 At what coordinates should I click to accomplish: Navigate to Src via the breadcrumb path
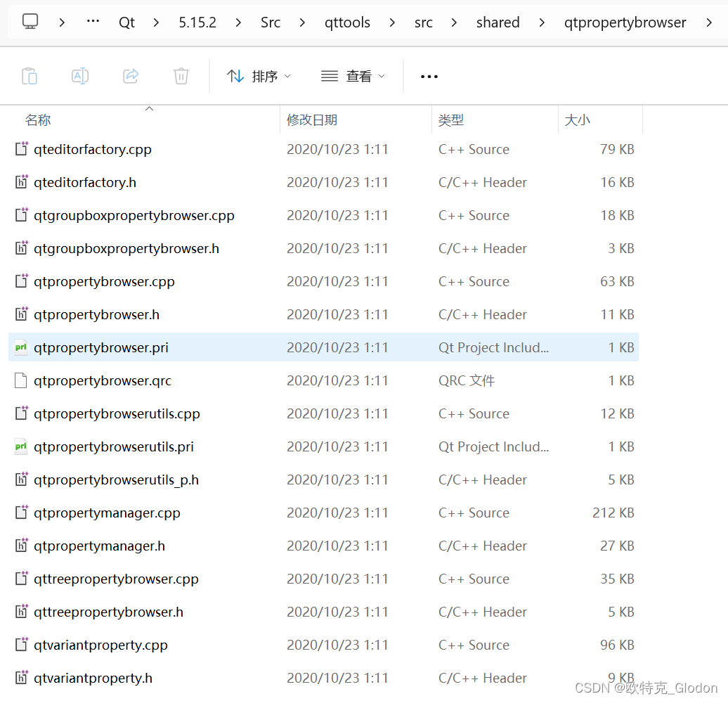(x=270, y=22)
